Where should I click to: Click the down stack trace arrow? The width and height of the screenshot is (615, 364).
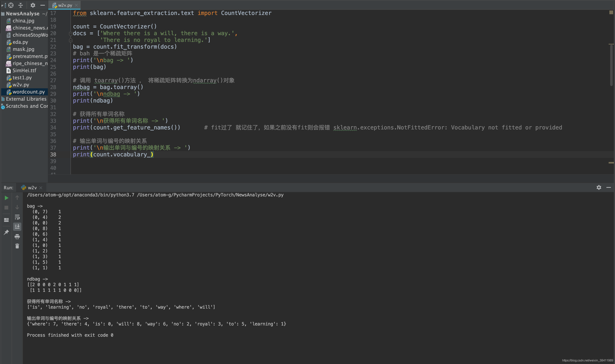[17, 207]
